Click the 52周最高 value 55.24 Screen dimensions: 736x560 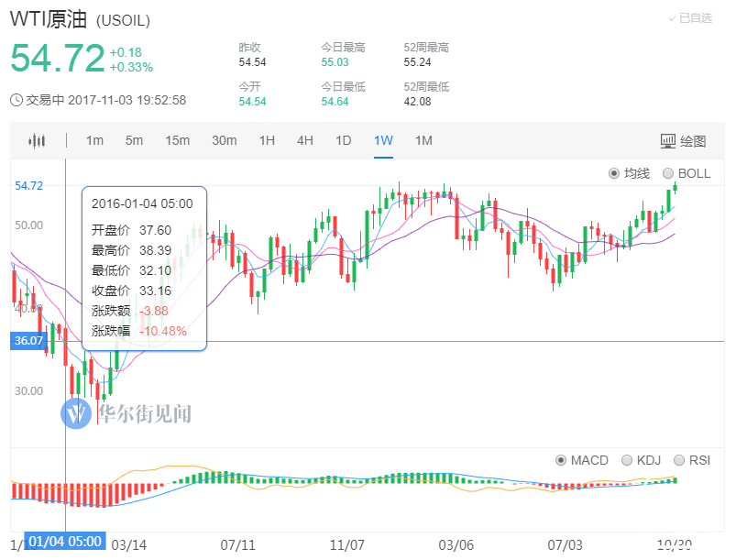tap(417, 62)
